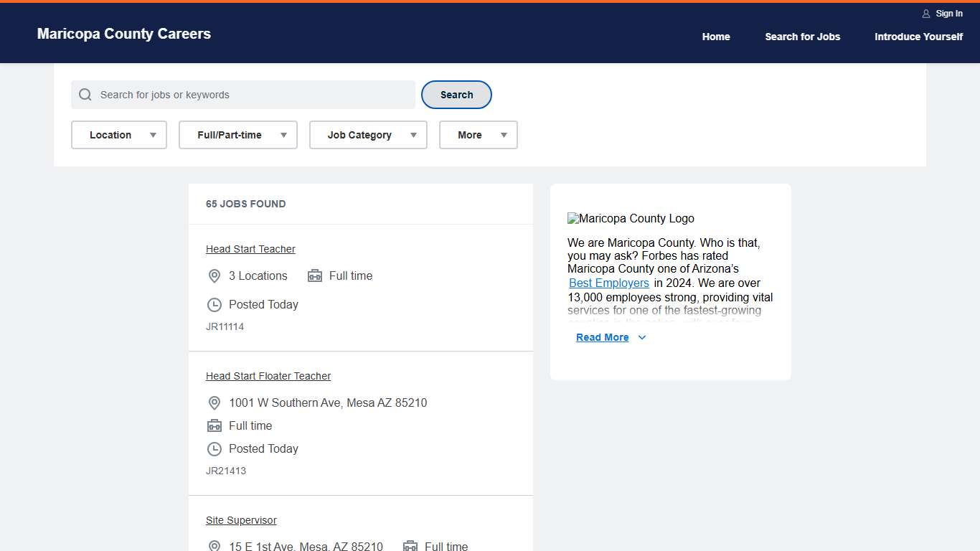Click Maricopa County Logo image
980x551 pixels.
(631, 219)
